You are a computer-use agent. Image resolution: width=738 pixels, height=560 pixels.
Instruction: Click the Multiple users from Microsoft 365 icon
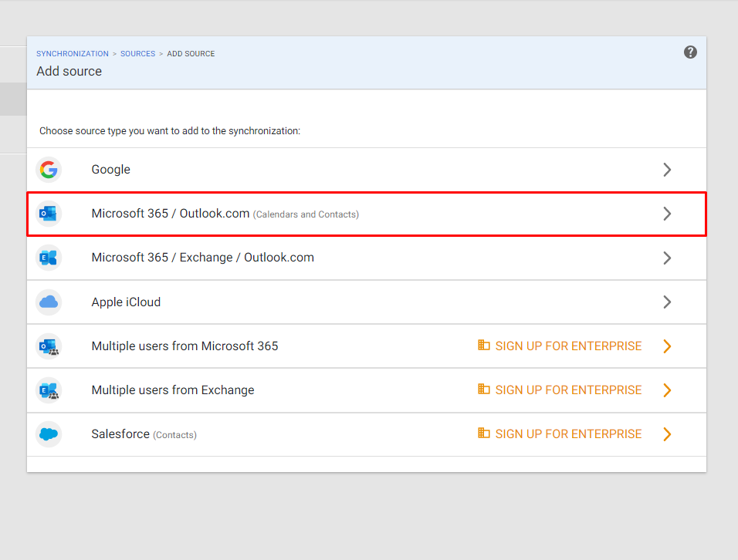pos(49,346)
